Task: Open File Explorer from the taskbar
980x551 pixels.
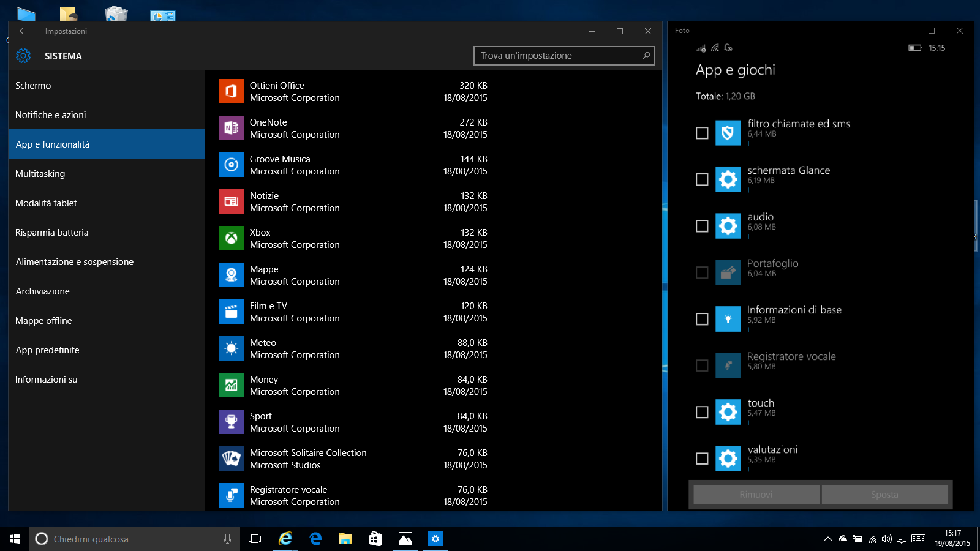Action: point(345,539)
